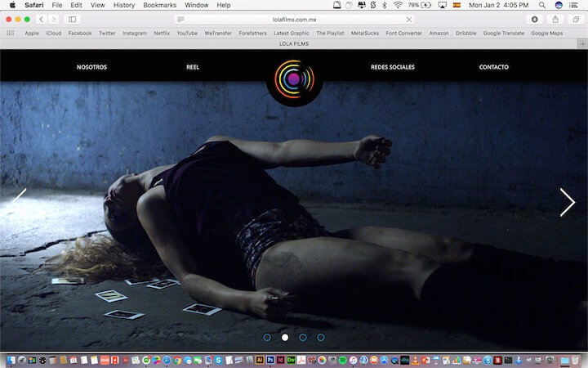The image size is (588, 368).
Task: Open Siri from the menu bar
Action: click(x=559, y=5)
